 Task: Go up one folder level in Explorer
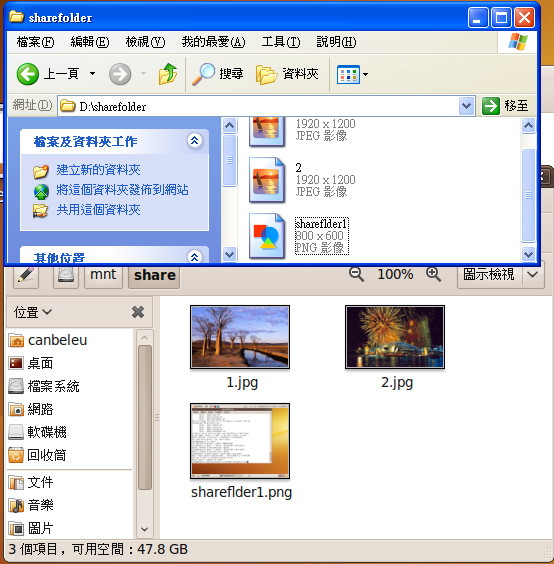tap(168, 74)
